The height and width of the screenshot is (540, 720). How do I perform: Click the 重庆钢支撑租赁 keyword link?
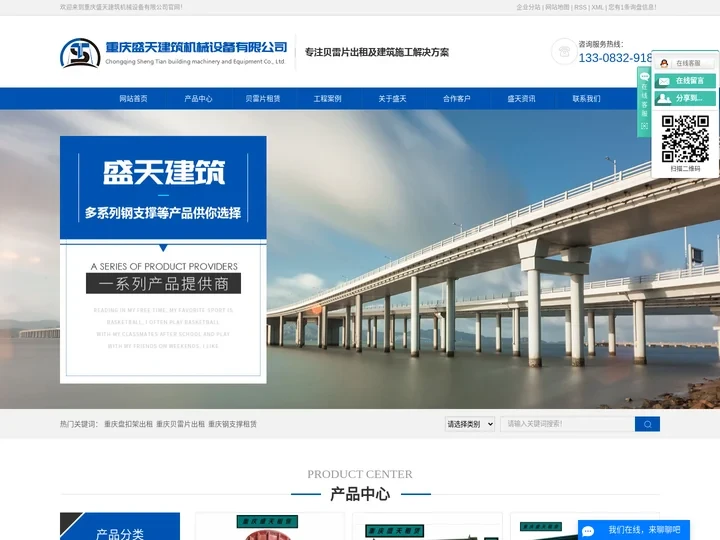pyautogui.click(x=232, y=424)
